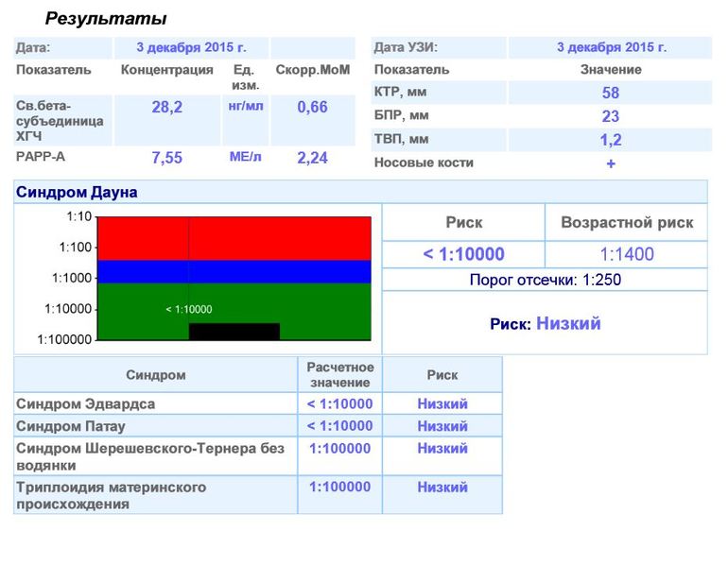Image resolution: width=728 pixels, height=565 pixels.
Task: Select the КТР value 58
Action: click(x=610, y=93)
